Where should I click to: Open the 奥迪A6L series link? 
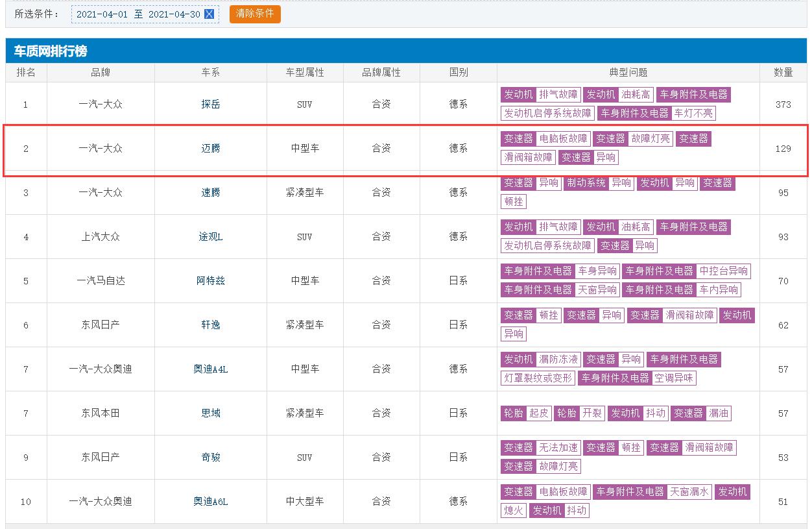[210, 502]
